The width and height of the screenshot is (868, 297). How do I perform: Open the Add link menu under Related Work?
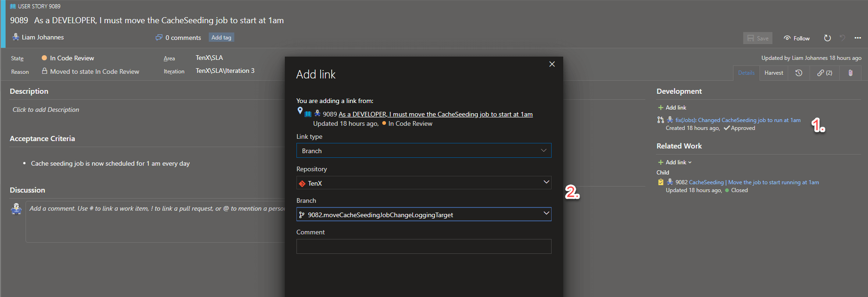(675, 162)
